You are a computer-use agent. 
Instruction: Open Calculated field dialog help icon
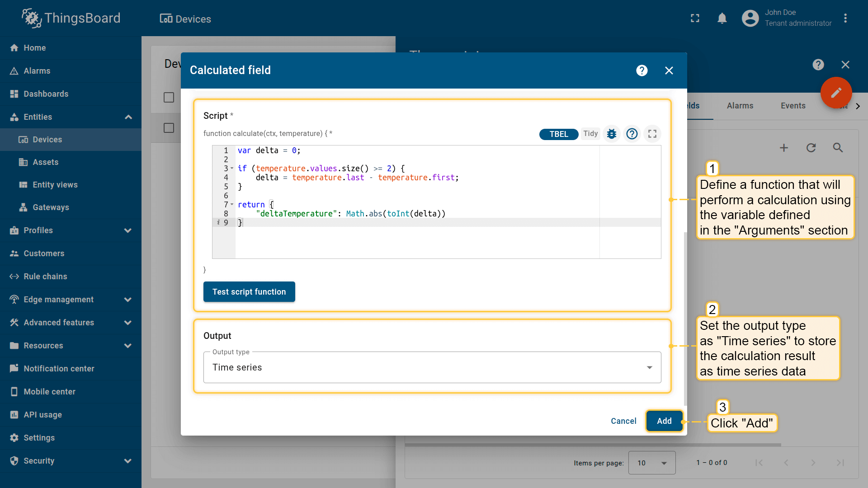point(642,70)
